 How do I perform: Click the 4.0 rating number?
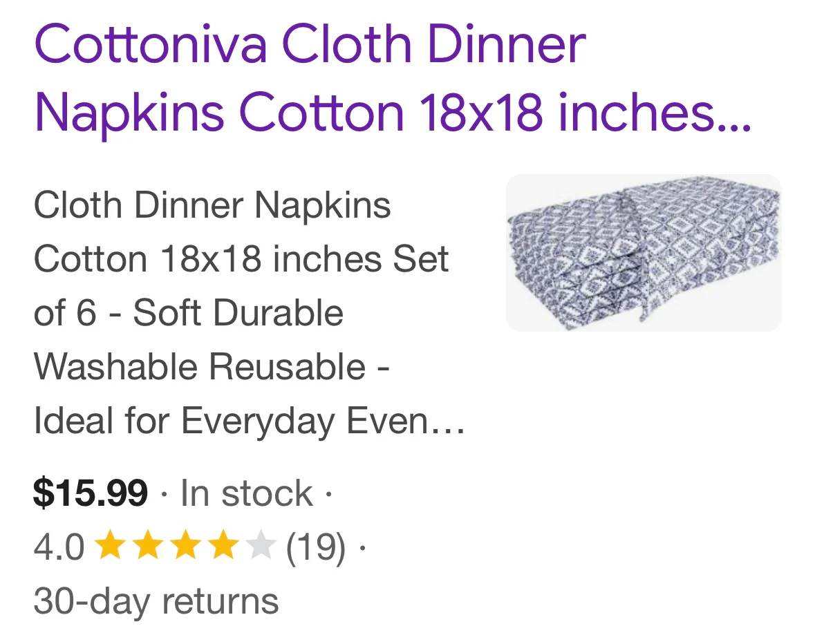(x=59, y=548)
